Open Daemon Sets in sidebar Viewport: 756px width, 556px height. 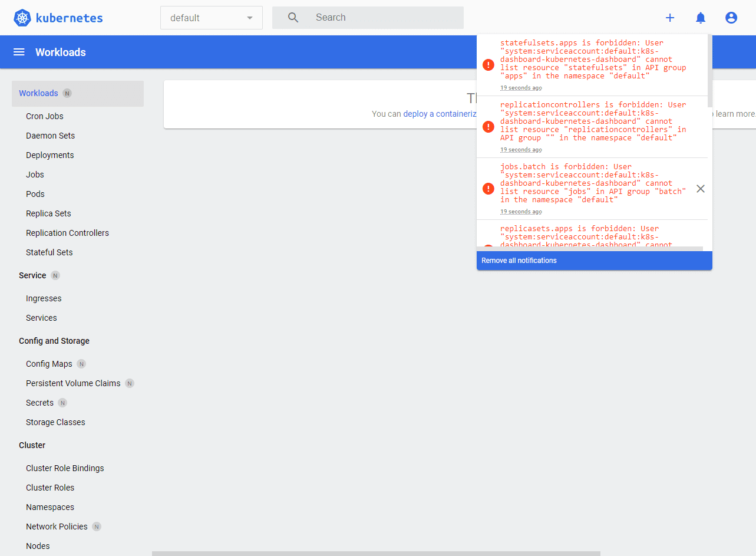tap(51, 136)
